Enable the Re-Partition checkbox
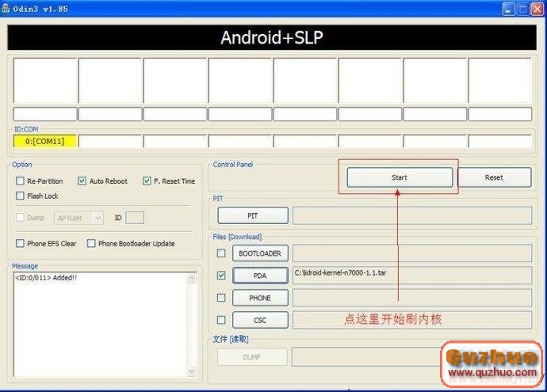Image resolution: width=547 pixels, height=392 pixels. pos(21,181)
